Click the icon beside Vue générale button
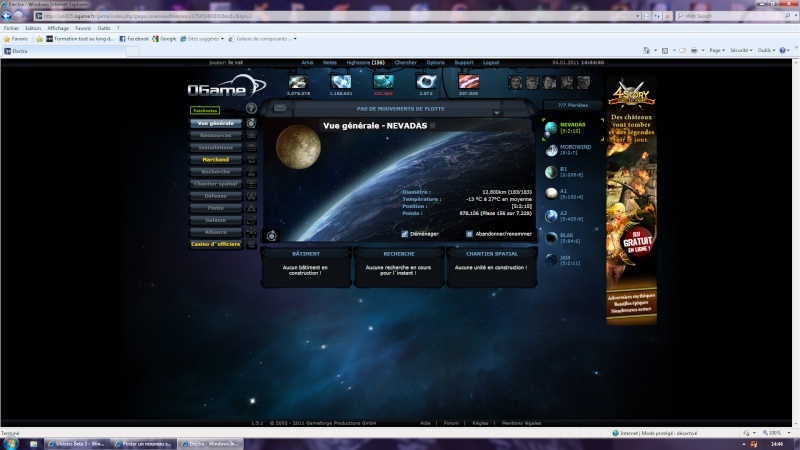The height and width of the screenshot is (450, 800). coord(251,123)
